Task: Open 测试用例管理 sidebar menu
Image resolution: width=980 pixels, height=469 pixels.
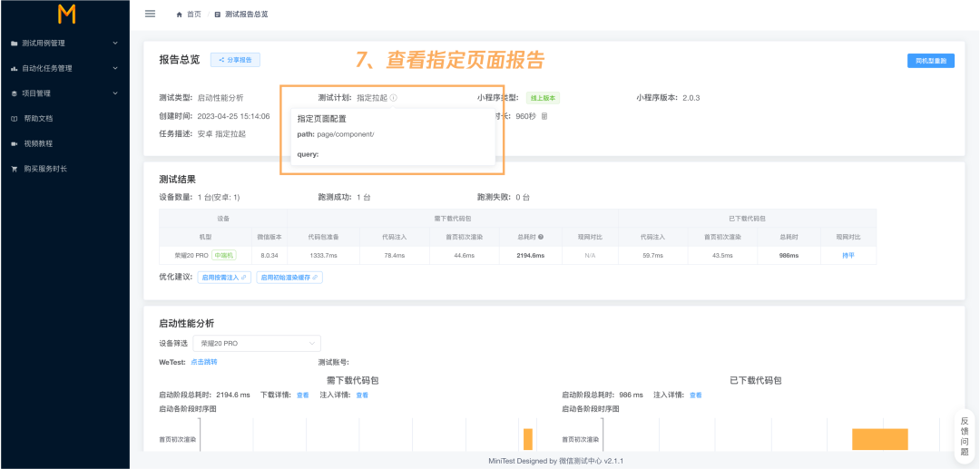Action: pyautogui.click(x=64, y=44)
